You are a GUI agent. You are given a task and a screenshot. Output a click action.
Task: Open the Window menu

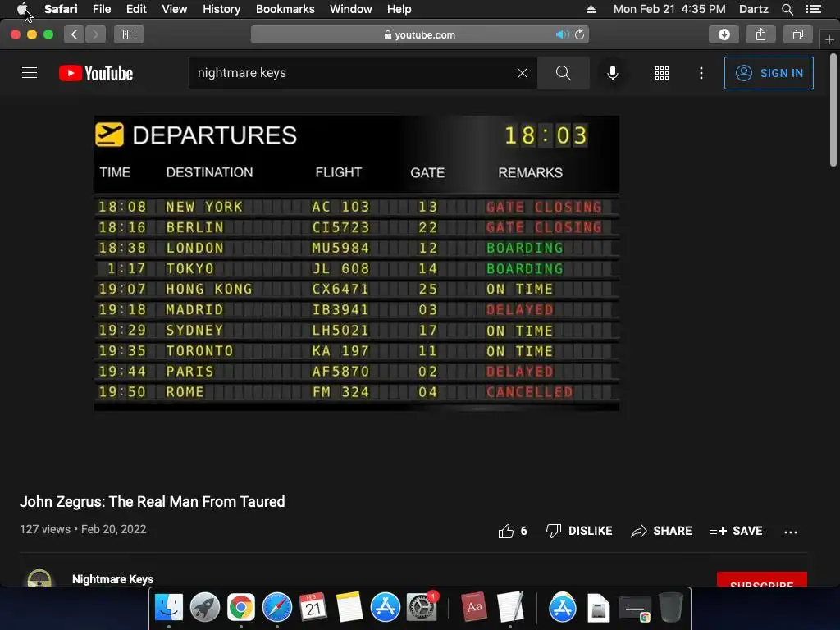coord(351,9)
